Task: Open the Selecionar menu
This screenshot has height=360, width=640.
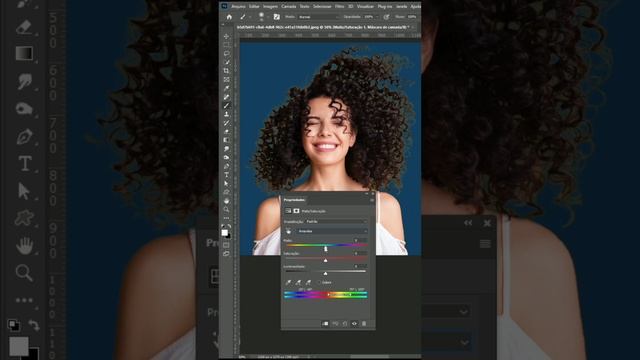Action: [322, 7]
